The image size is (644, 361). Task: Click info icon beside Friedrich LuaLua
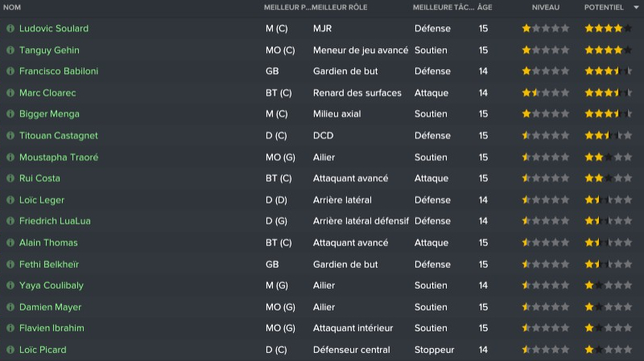[10, 221]
